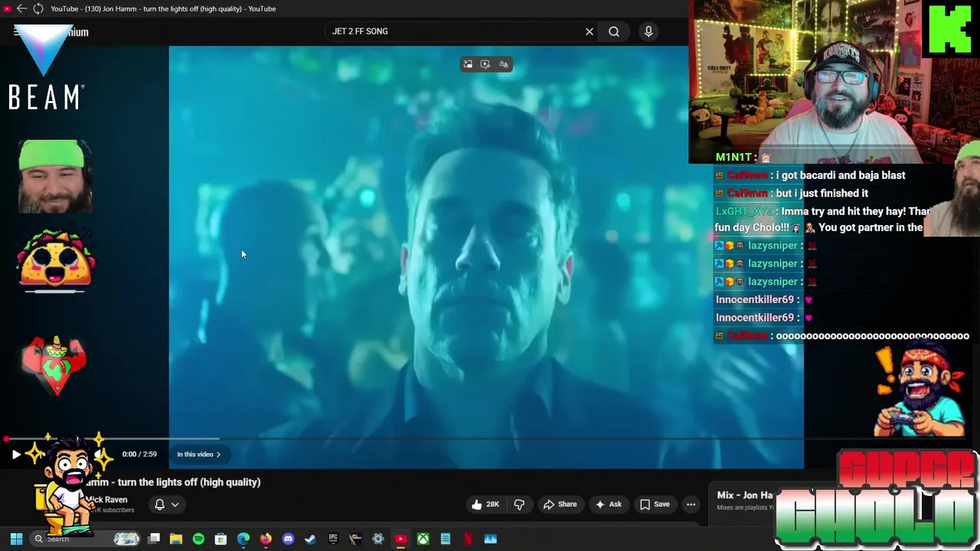
Task: Click the video play overlay icon
Action: coord(485,64)
